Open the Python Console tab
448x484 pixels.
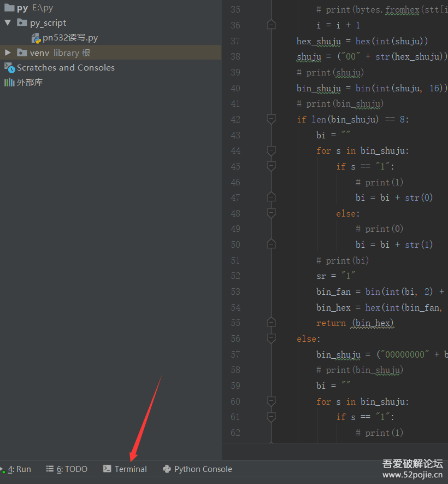click(x=197, y=469)
